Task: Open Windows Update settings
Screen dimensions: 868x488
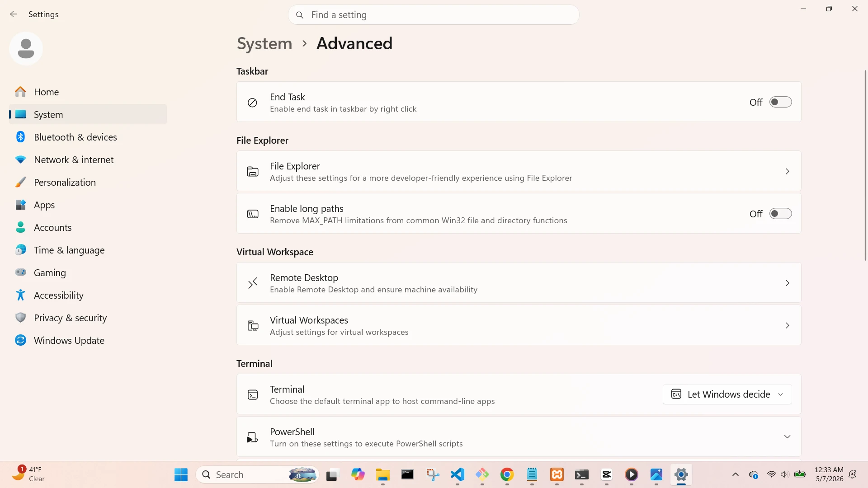Action: [x=88, y=340]
